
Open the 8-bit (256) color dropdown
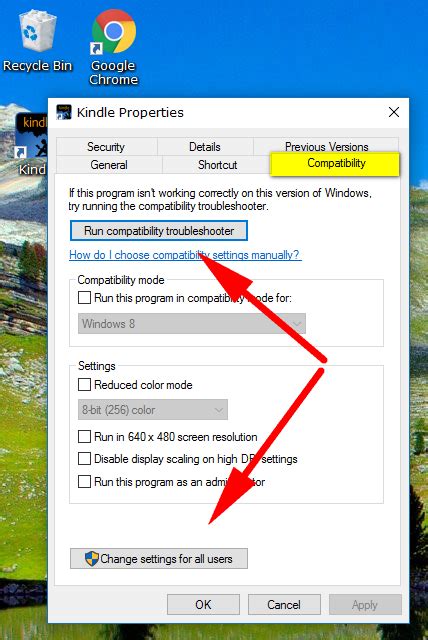(x=153, y=409)
